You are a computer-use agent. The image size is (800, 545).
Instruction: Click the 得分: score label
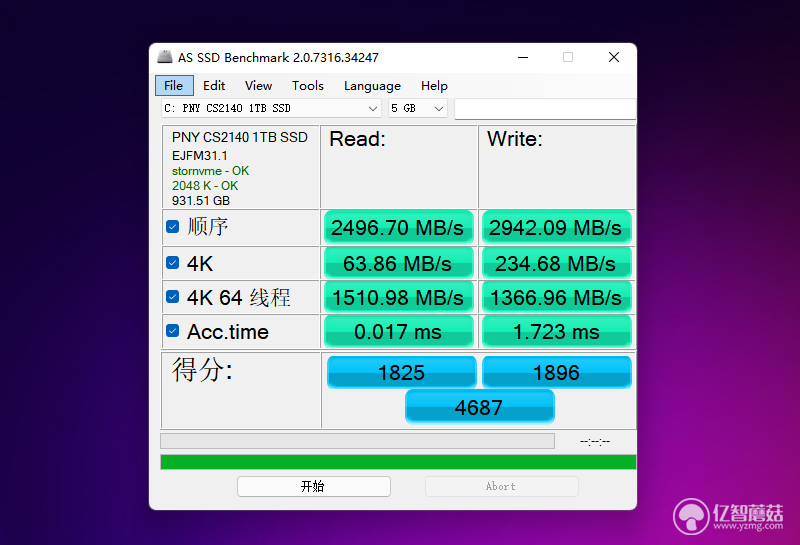[202, 369]
